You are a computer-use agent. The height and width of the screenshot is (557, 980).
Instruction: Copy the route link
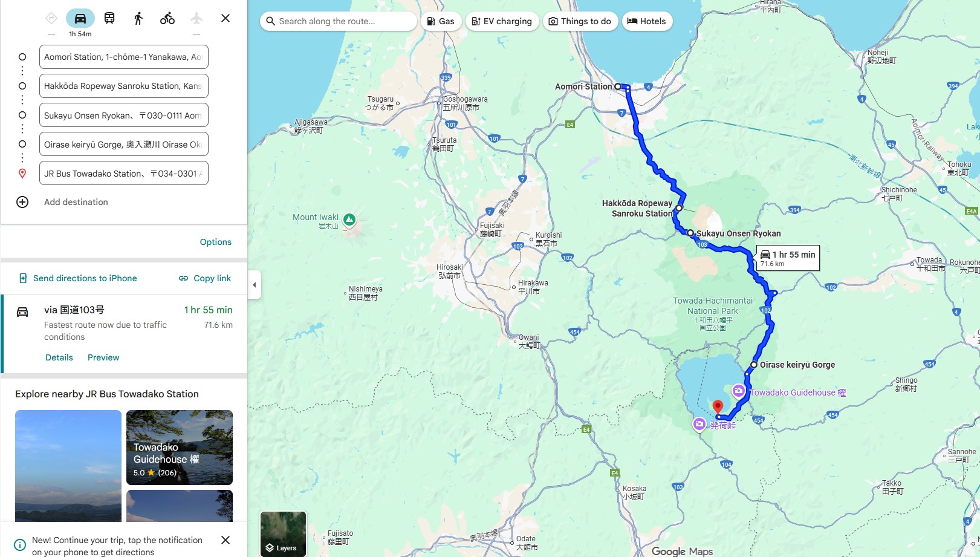(205, 278)
